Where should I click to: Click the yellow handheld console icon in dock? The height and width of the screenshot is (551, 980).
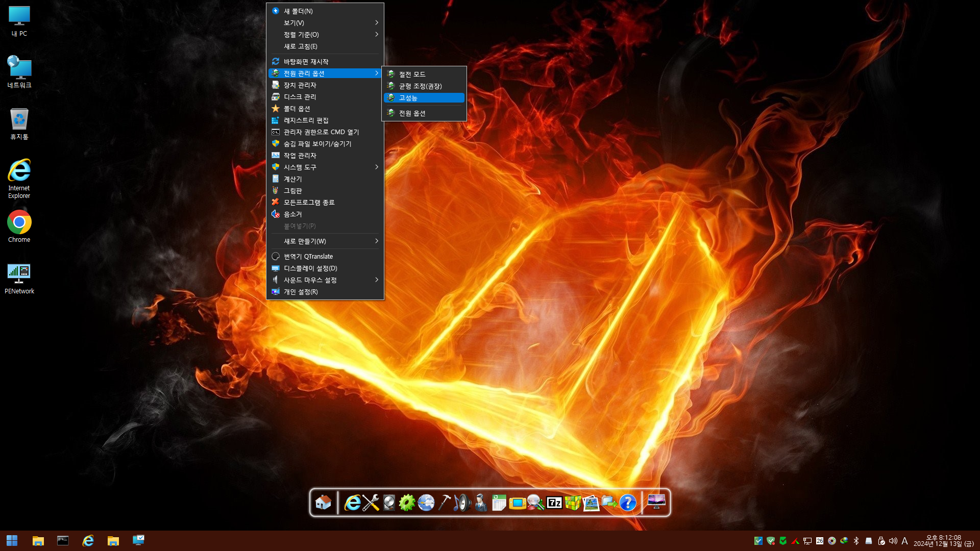518,503
